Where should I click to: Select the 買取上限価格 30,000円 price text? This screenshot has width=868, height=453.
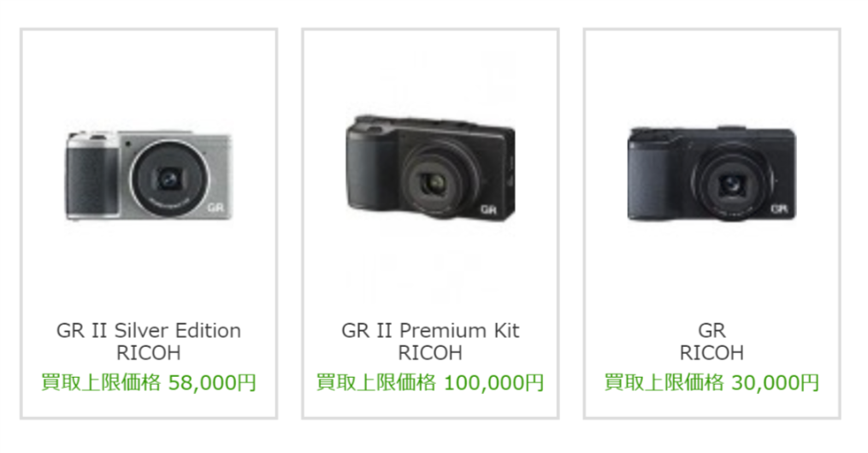[x=712, y=382]
